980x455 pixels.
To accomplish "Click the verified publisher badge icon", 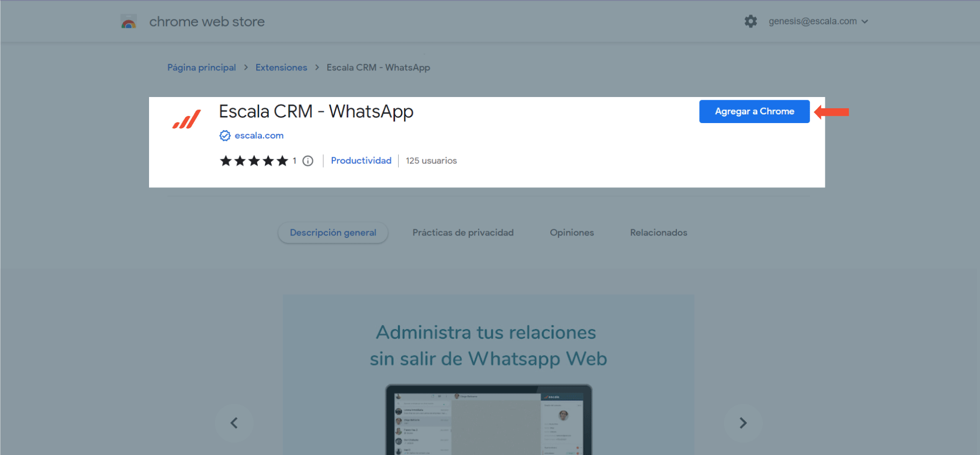I will (x=225, y=135).
